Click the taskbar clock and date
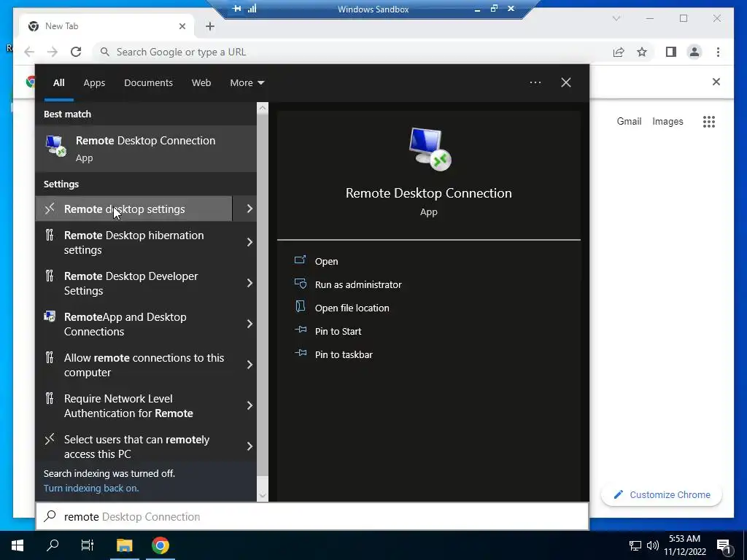This screenshot has height=560, width=747. (684, 545)
